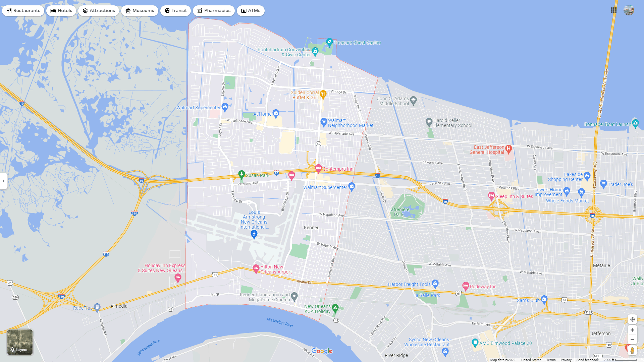This screenshot has height=362, width=644.
Task: Zoom in on the map
Action: coord(632,330)
